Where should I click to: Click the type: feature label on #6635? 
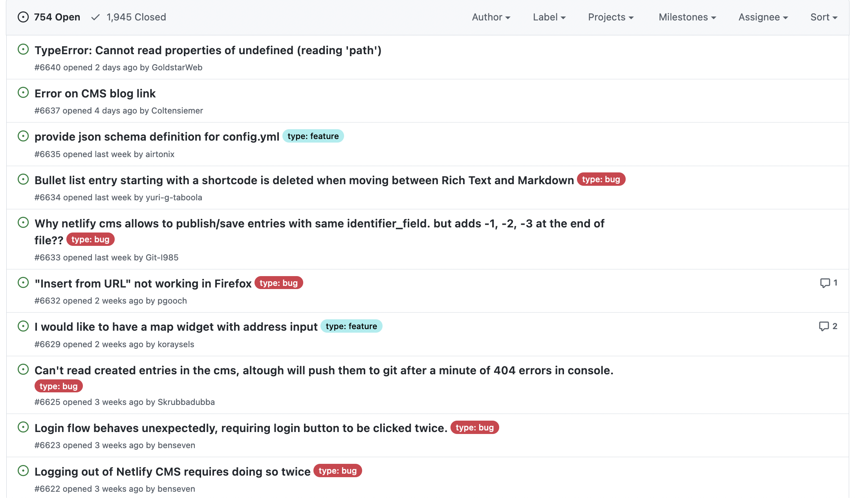312,136
